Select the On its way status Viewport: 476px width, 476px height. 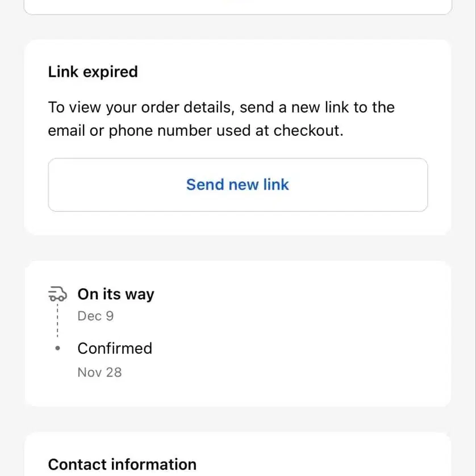116,294
